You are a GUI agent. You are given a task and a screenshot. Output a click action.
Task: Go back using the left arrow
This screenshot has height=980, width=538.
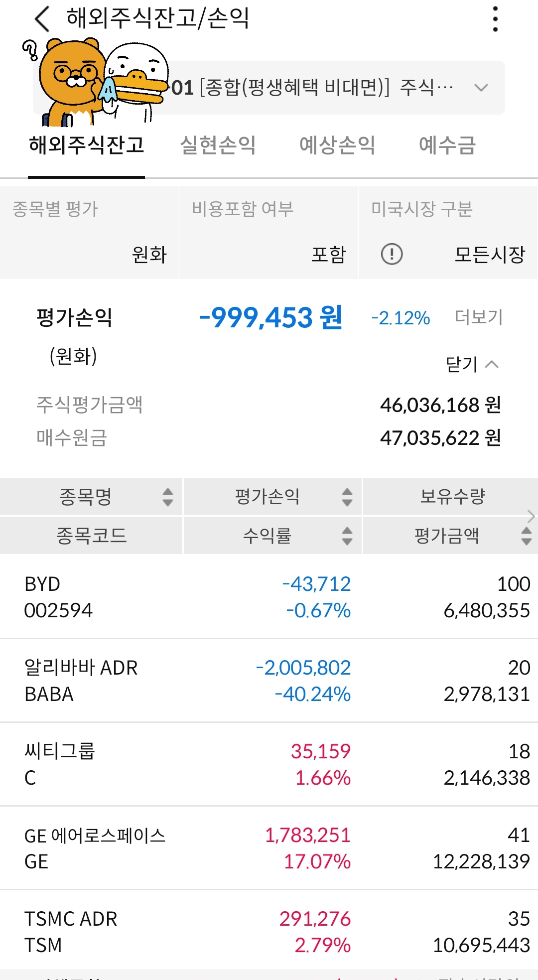42,19
